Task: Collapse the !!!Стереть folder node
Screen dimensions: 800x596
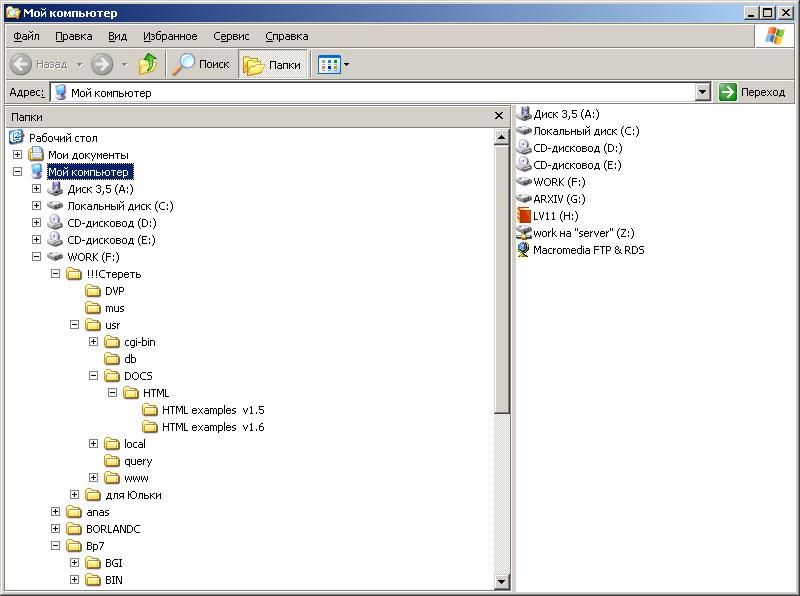Action: coord(55,274)
